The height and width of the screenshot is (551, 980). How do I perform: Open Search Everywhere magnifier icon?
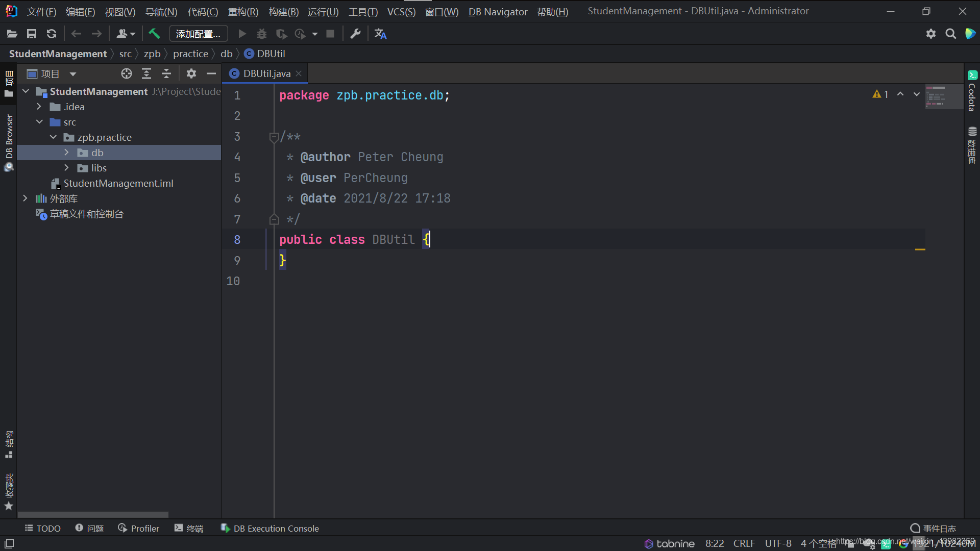pos(950,34)
